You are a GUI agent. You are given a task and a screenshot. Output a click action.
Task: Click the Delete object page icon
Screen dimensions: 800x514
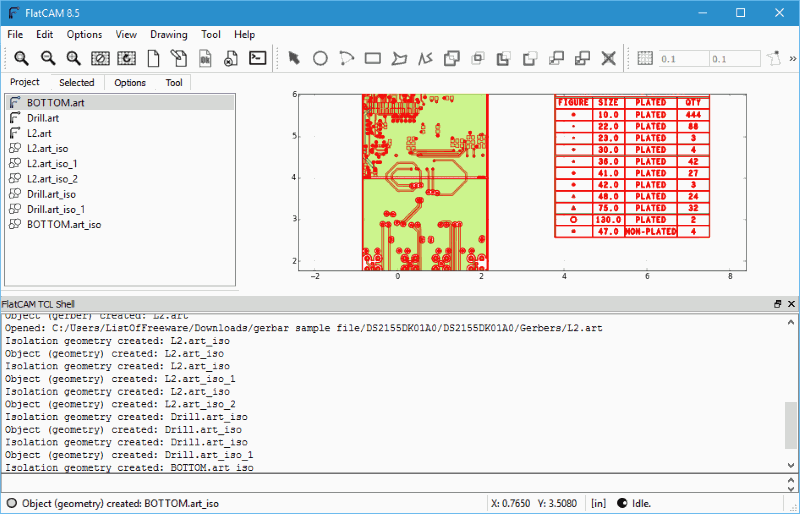[x=231, y=58]
